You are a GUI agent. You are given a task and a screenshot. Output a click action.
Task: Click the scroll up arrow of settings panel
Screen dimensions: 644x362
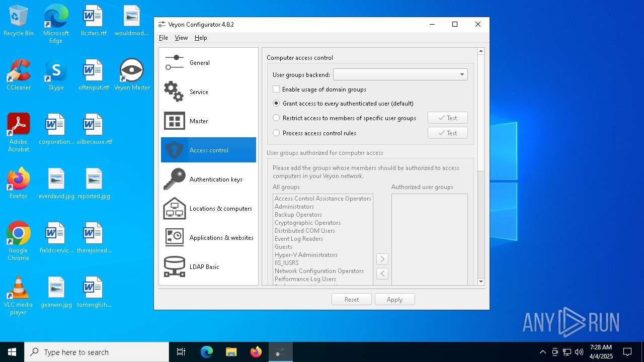coord(481,51)
